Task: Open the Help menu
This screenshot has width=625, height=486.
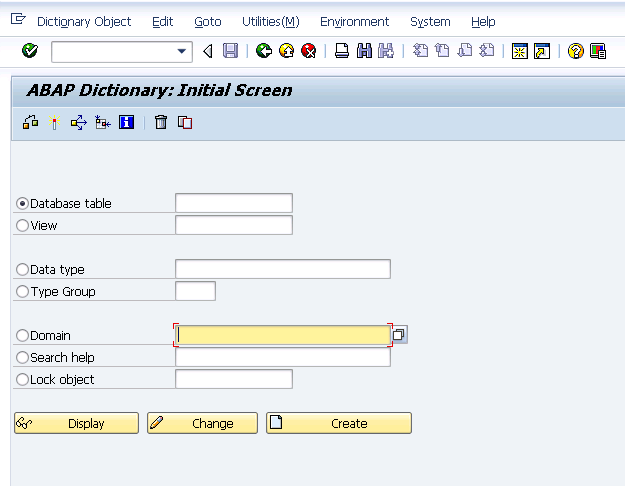Action: 483,22
